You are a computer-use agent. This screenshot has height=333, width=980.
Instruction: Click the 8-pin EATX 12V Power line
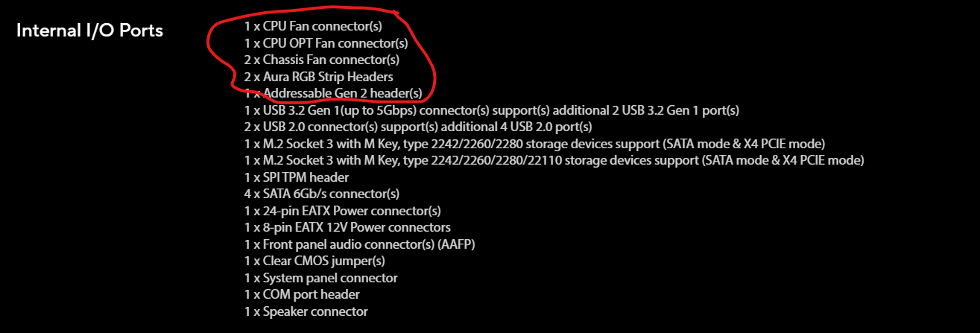pyautogui.click(x=347, y=227)
